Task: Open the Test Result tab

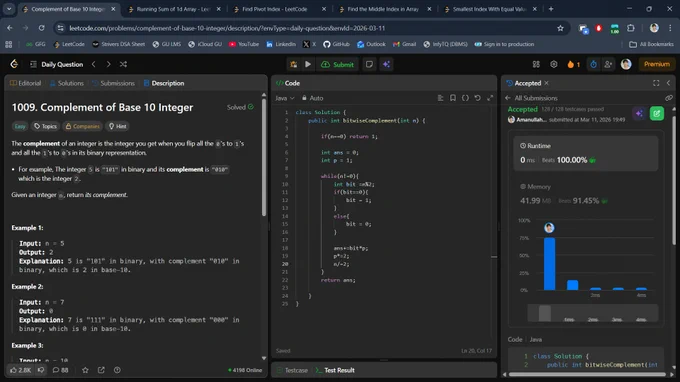Action: [335, 370]
